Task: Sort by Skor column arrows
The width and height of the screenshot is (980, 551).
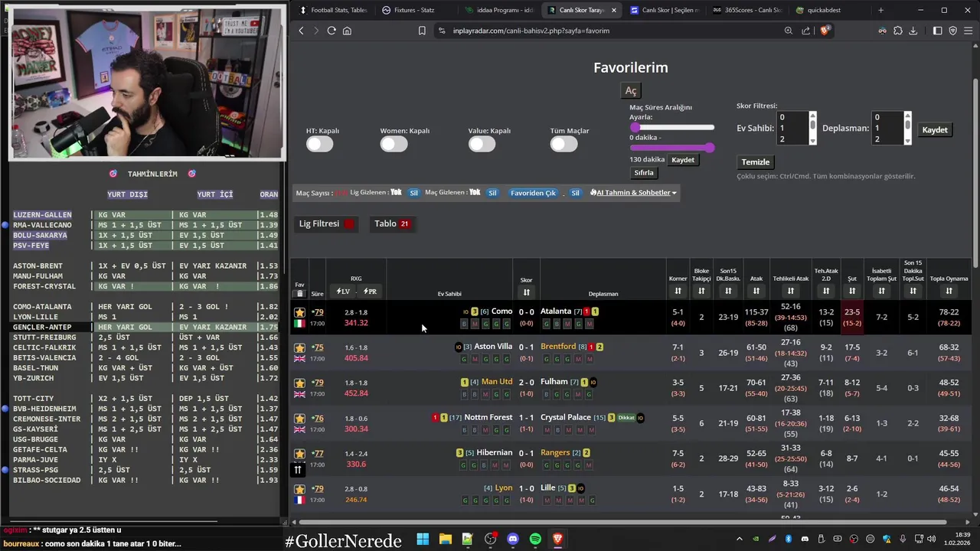Action: point(526,292)
